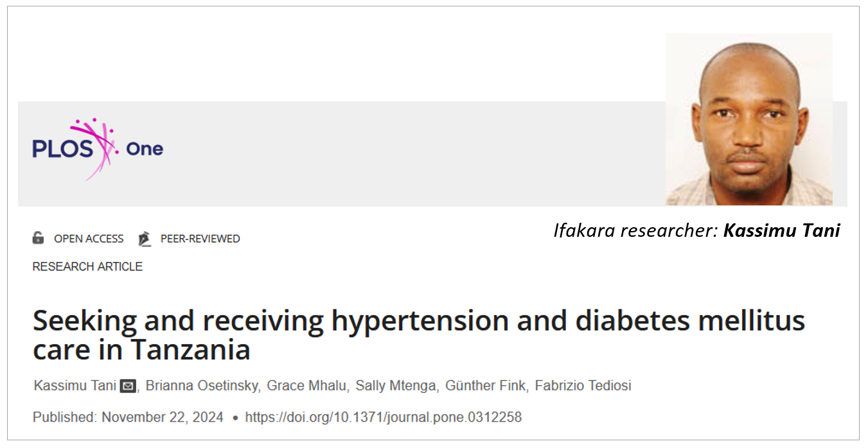Image resolution: width=868 pixels, height=448 pixels.
Task: Open author Sally Mtenga's name
Action: coord(396,386)
